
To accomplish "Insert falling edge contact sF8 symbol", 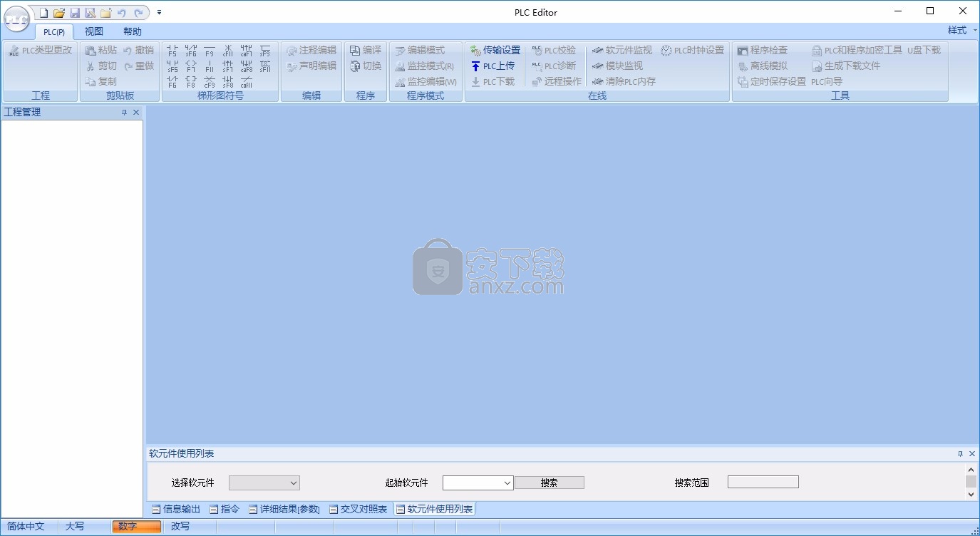I will (228, 81).
